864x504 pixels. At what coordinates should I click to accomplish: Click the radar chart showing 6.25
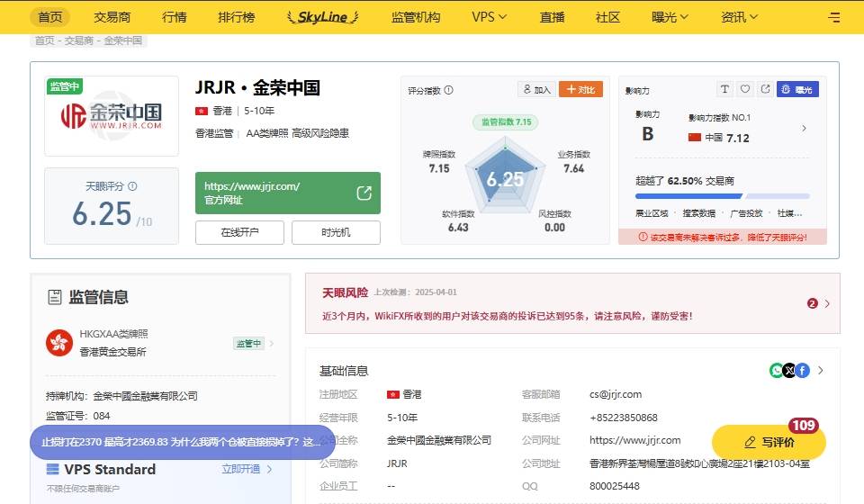point(505,175)
